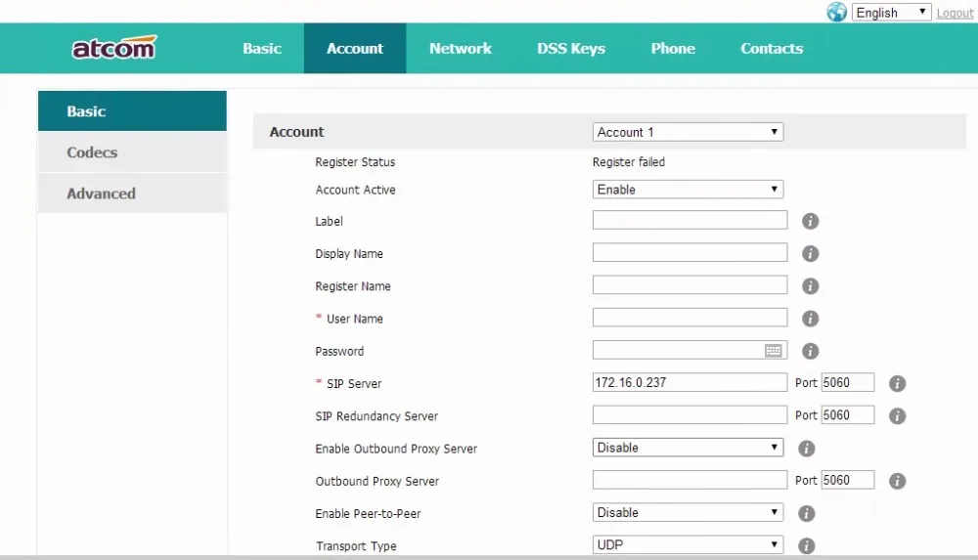Open Advanced in the left sidebar
978x560 pixels.
[x=132, y=194]
